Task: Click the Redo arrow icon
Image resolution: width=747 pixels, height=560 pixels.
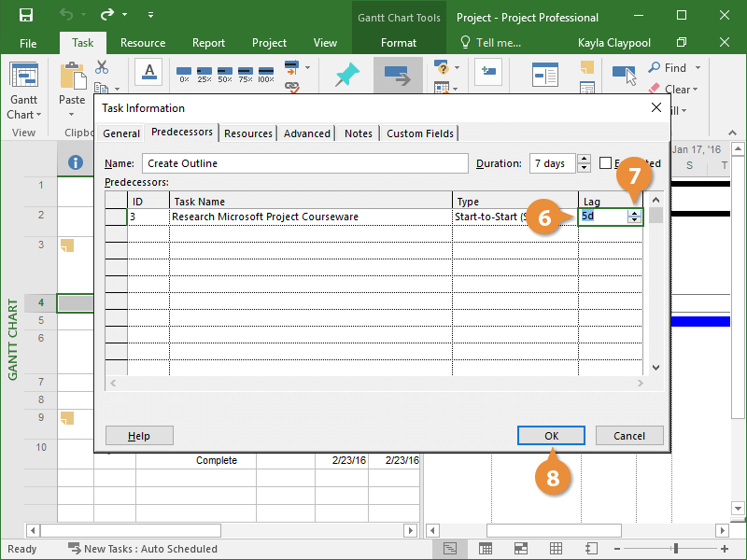Action: 107,16
